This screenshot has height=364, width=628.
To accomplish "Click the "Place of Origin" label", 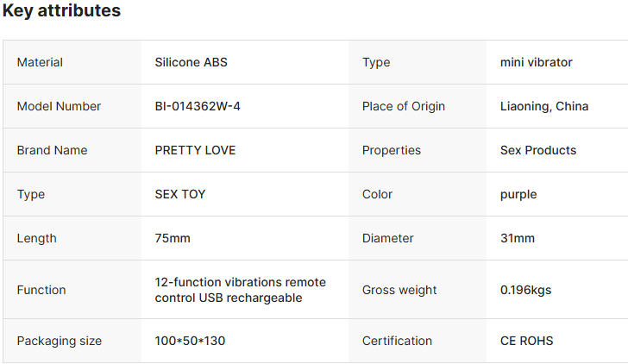I will [404, 106].
